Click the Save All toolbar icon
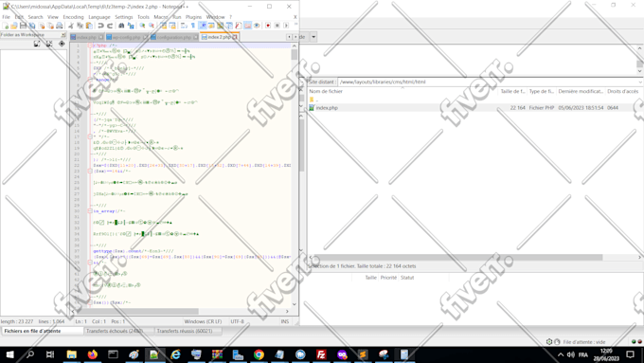This screenshot has width=644, height=363. point(32,26)
